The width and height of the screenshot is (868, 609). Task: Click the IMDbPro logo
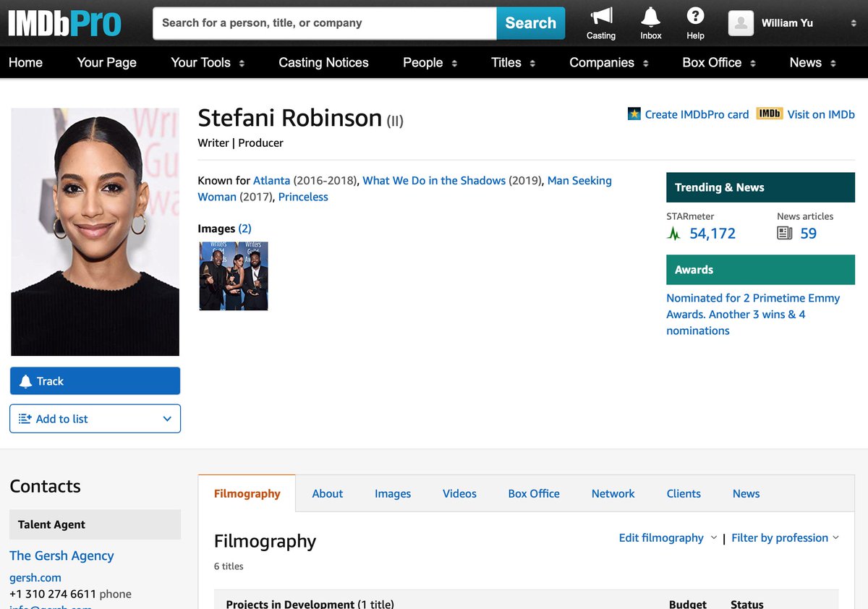[x=65, y=23]
